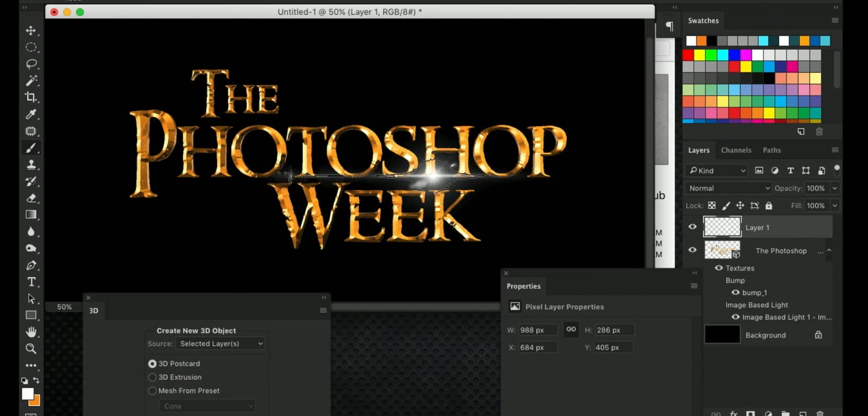Select the Lasso tool
Screen dimensions: 868x416
[31, 64]
